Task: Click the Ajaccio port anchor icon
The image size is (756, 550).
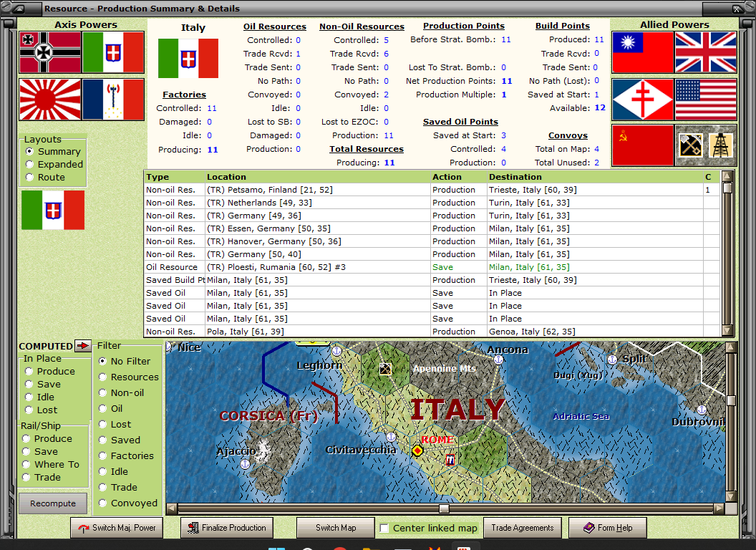Action: [x=245, y=464]
